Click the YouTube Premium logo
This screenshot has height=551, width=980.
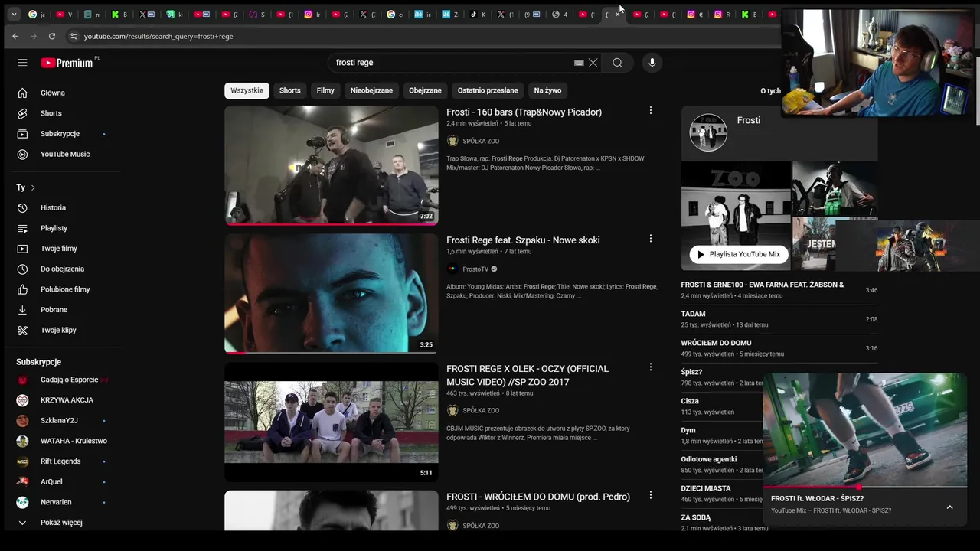click(67, 63)
